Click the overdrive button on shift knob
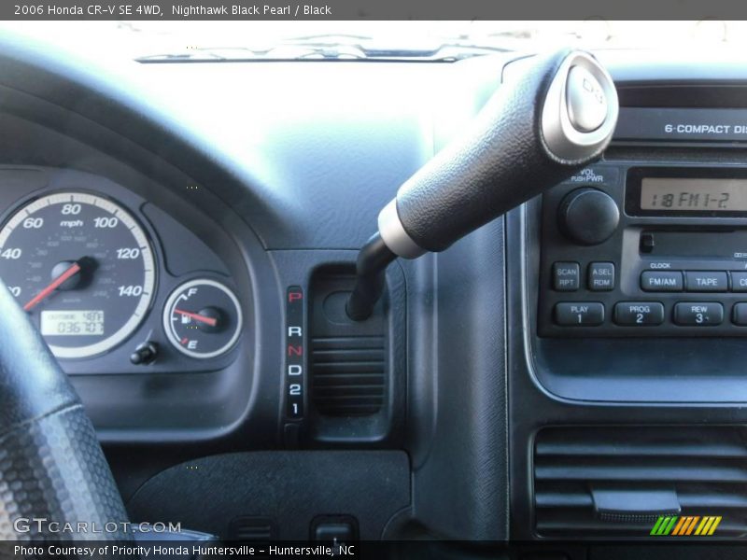Screen dimensions: 747x560 click(586, 99)
